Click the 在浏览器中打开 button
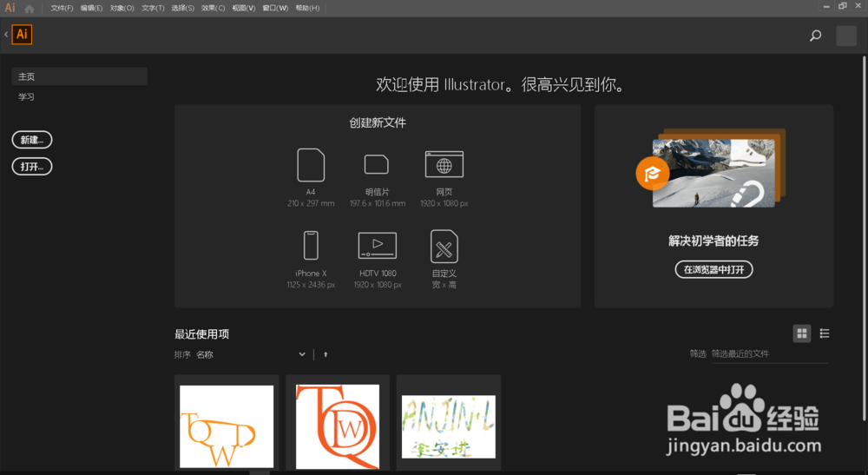This screenshot has height=475, width=868. pos(713,269)
